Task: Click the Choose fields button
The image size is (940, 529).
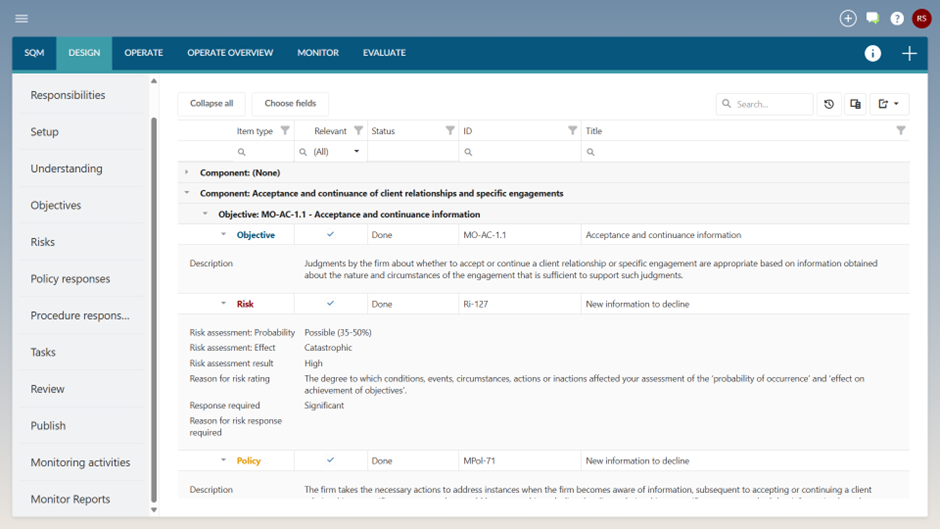Action: coord(290,104)
